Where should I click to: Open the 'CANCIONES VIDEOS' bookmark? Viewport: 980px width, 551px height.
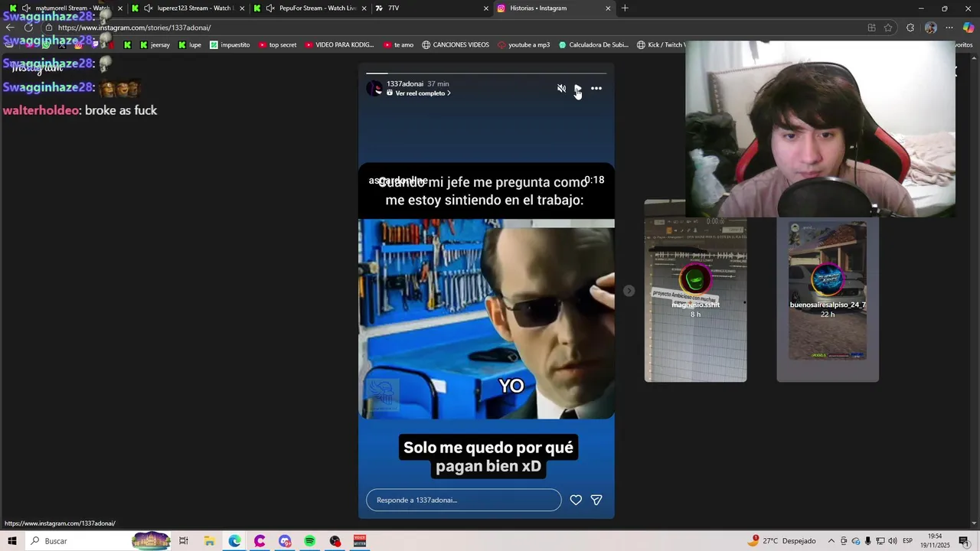click(x=456, y=45)
